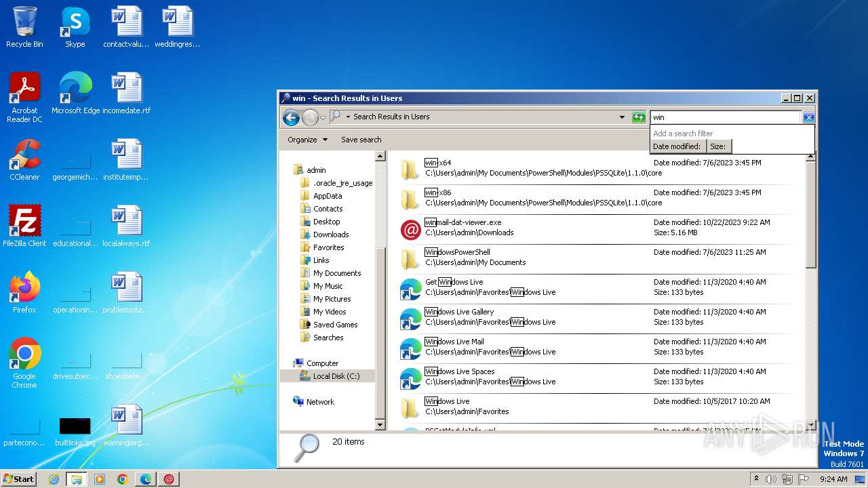Screen dimensions: 868x488
Task: Click Search Results in Users breadcrumb
Action: click(391, 117)
